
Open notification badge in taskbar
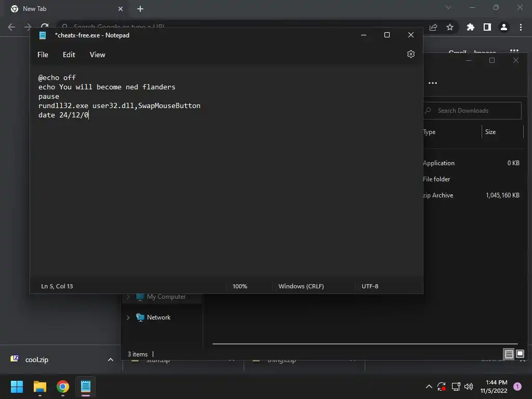click(517, 387)
